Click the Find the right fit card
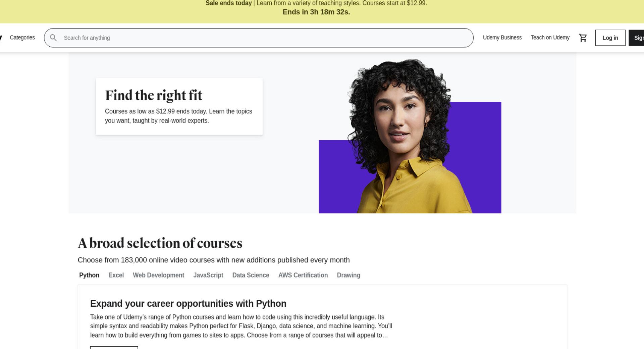644x349 pixels. (x=179, y=106)
